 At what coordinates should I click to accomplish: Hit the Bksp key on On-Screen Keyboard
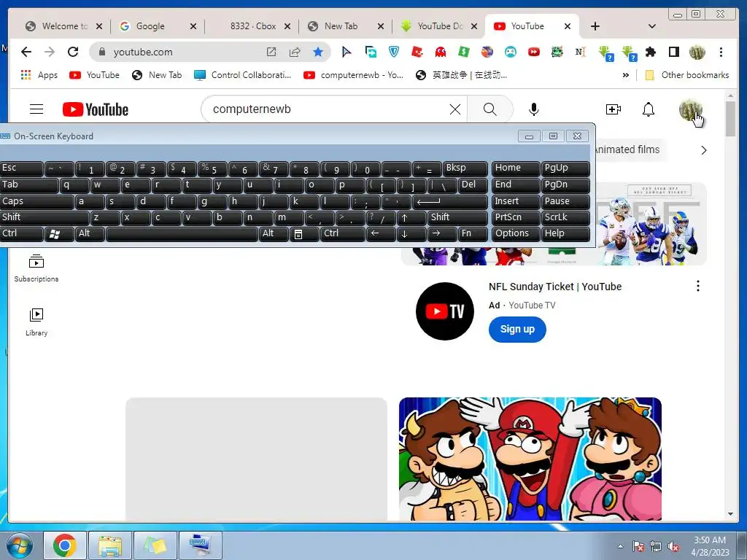(x=465, y=168)
